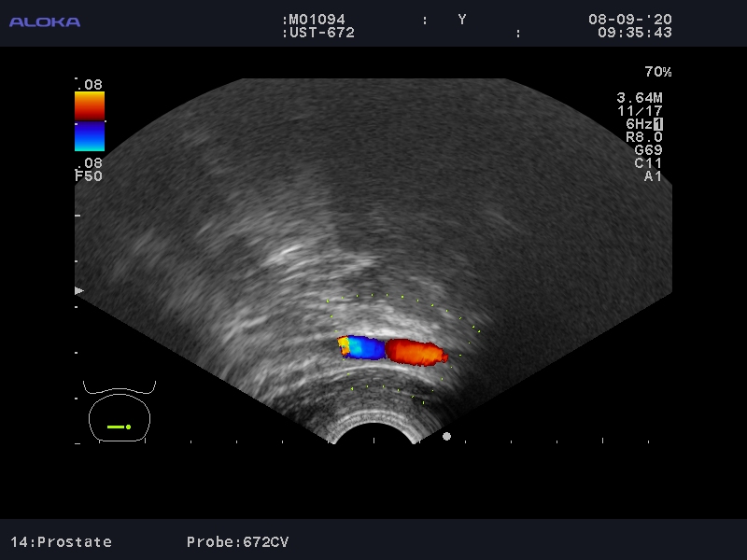Click the 09:35:43 time display
Image resolution: width=747 pixels, height=560 pixels.
tap(634, 33)
